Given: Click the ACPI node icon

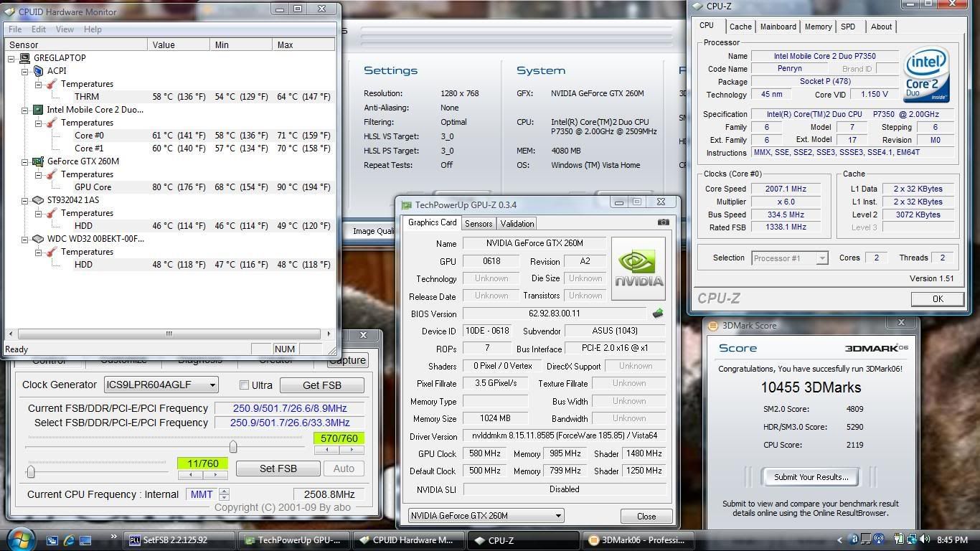Looking at the screenshot, I should [38, 71].
